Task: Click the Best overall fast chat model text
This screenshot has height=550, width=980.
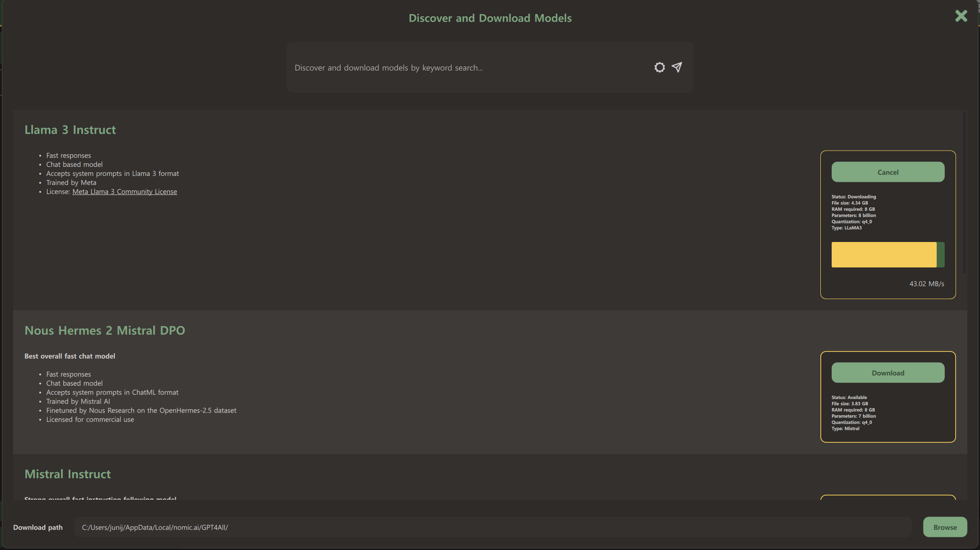Action: (x=70, y=356)
